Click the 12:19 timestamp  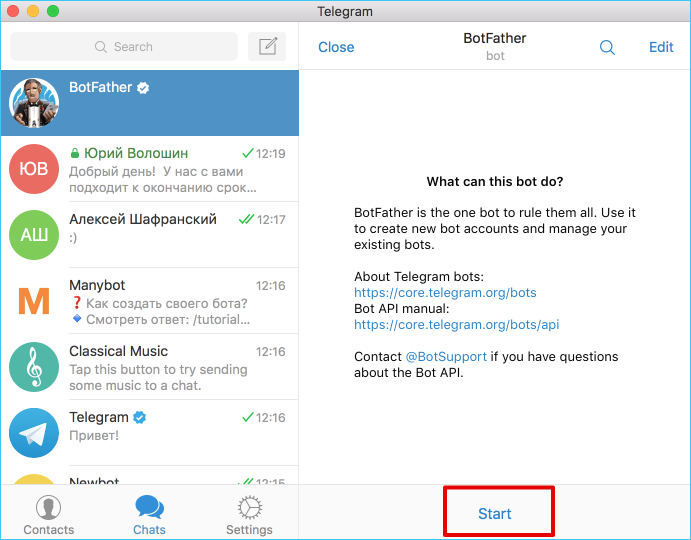271,153
